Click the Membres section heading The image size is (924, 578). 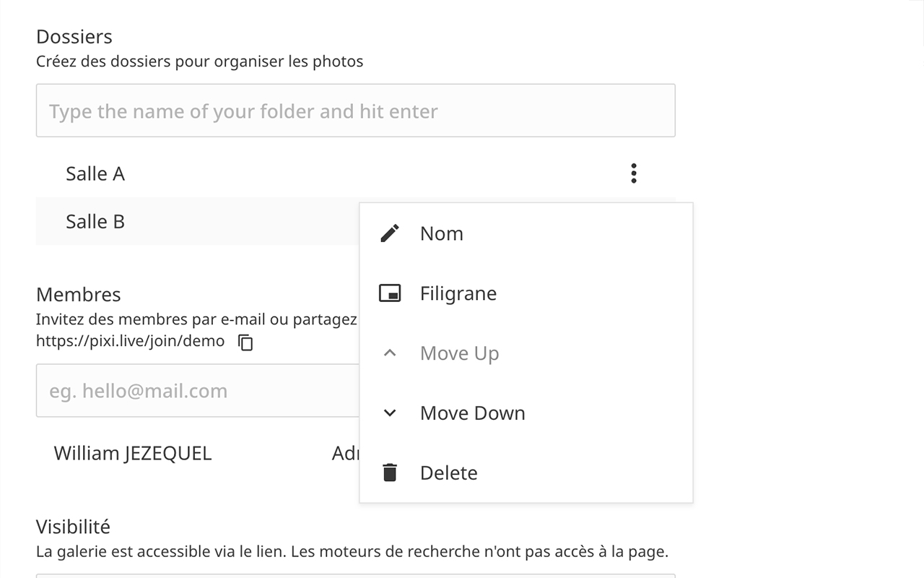tap(79, 294)
